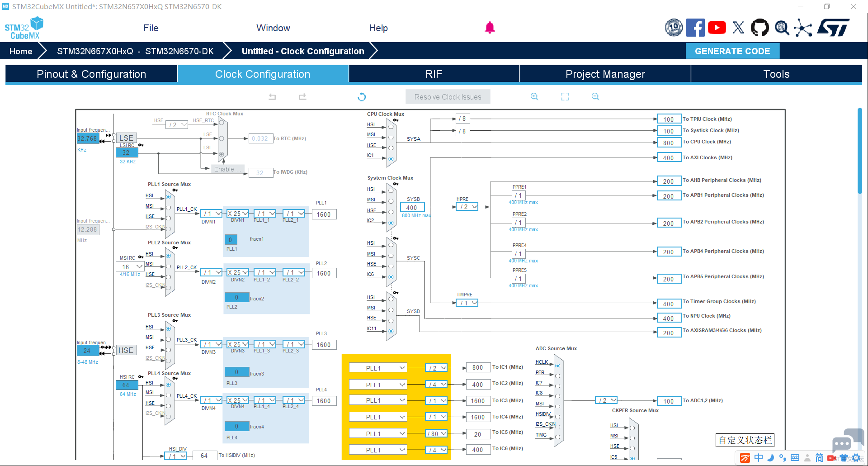Click the IME moon mode icon
This screenshot has height=466, width=868.
(x=771, y=458)
